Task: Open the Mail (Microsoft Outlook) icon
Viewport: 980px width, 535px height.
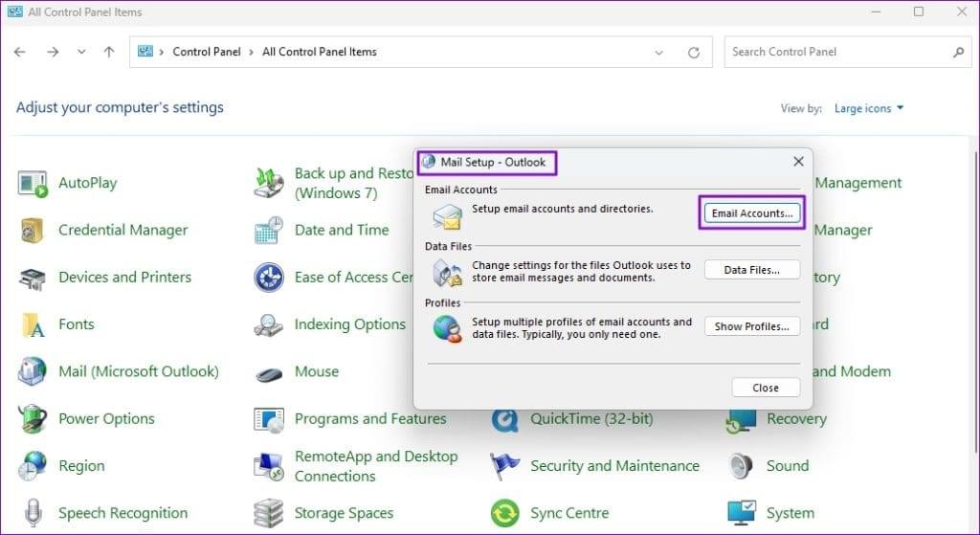Action: [33, 371]
